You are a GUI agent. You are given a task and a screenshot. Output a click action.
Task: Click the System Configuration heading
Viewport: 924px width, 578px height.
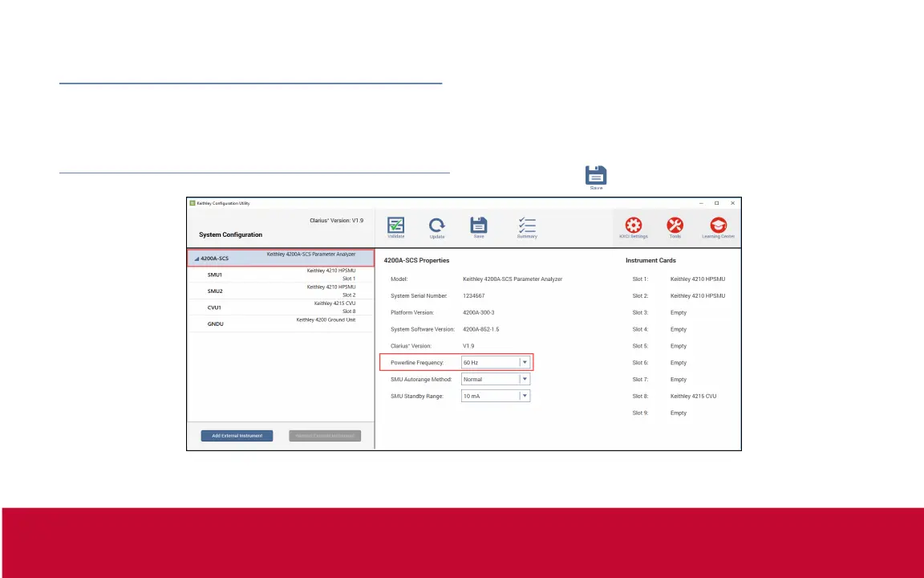(230, 234)
